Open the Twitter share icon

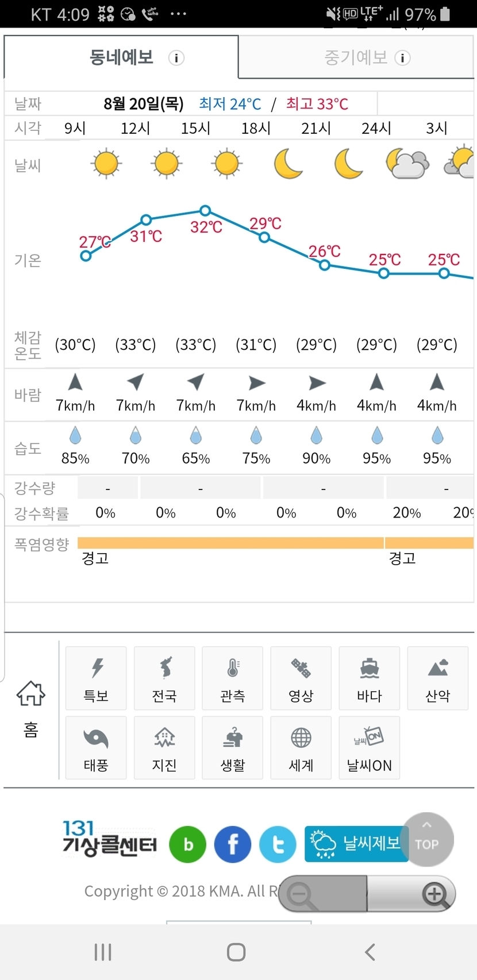pos(278,844)
